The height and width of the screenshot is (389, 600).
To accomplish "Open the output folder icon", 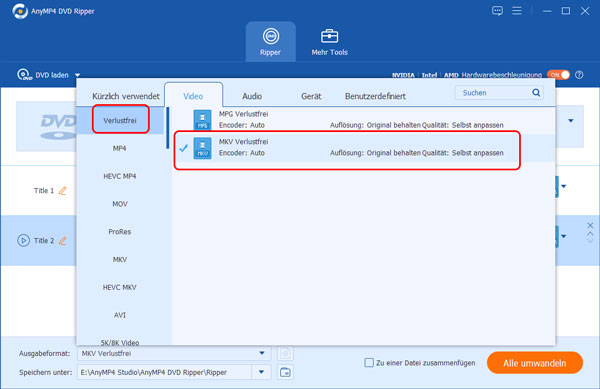I will [x=285, y=372].
